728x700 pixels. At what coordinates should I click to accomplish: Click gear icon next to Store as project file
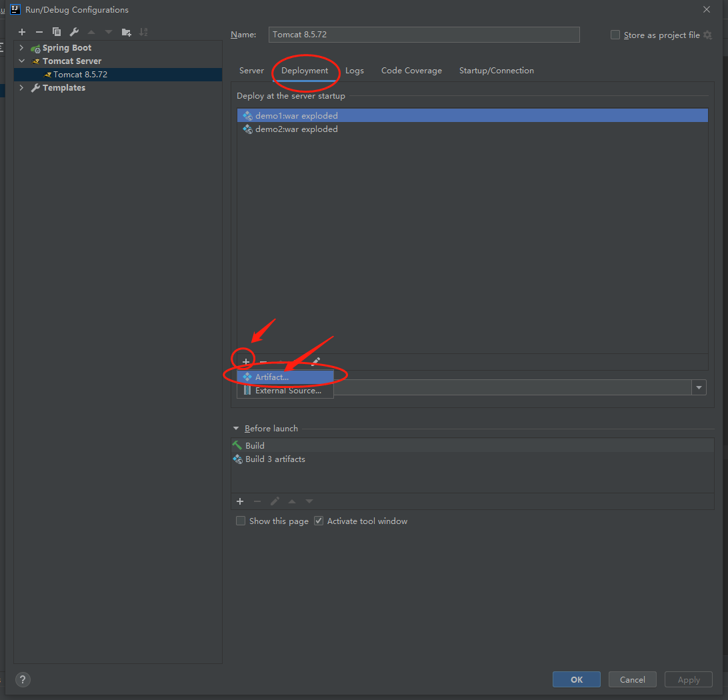pos(707,35)
